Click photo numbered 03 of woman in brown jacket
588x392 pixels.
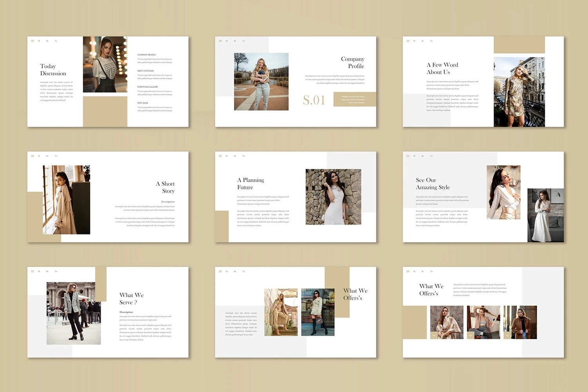point(520,322)
